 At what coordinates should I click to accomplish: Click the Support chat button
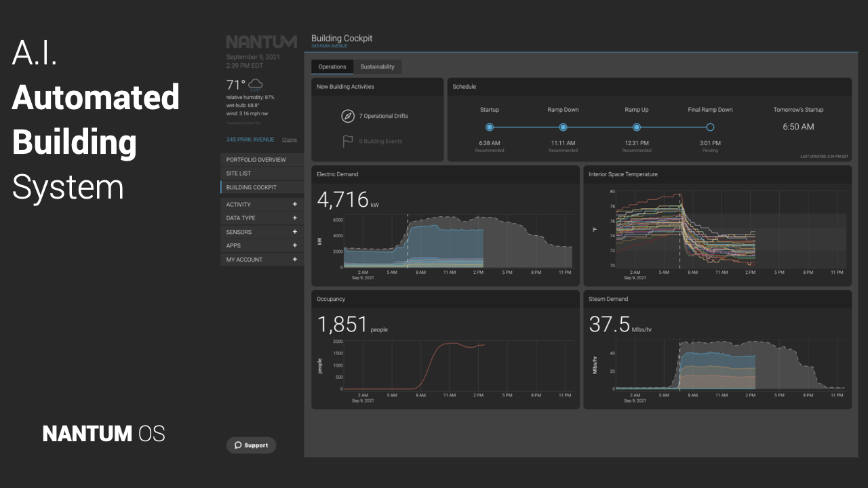[251, 445]
